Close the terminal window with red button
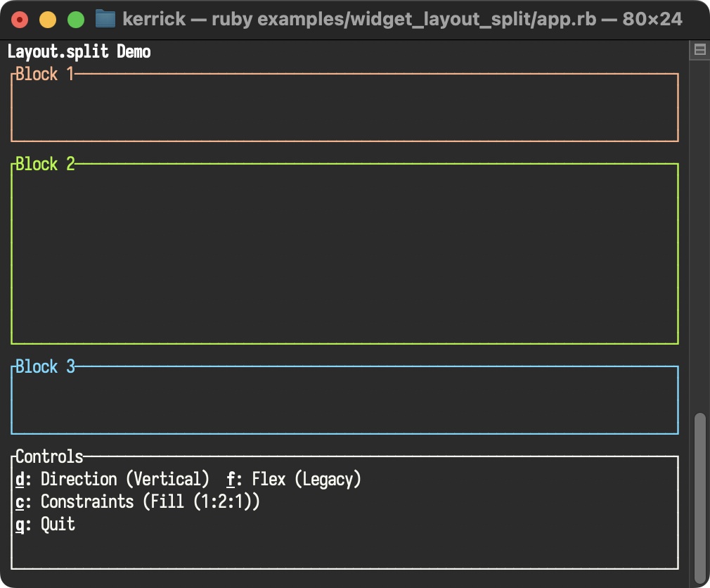This screenshot has width=710, height=588. 20,20
